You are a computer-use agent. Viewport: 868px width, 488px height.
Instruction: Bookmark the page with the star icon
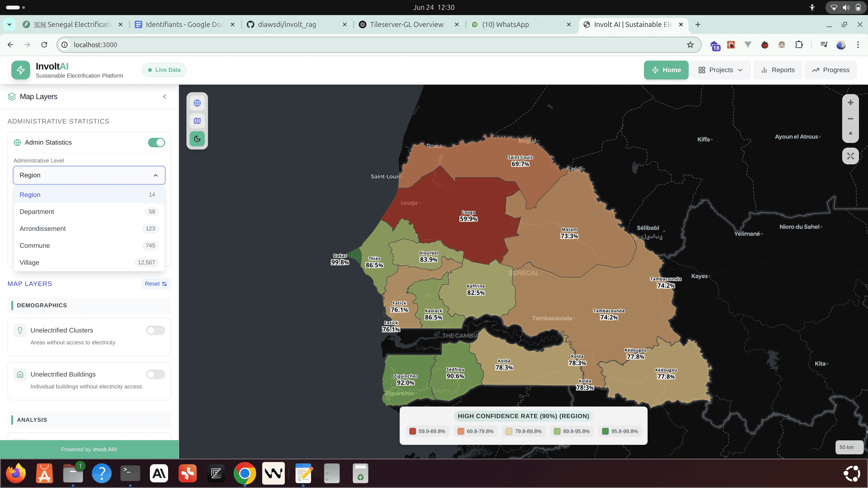[690, 45]
